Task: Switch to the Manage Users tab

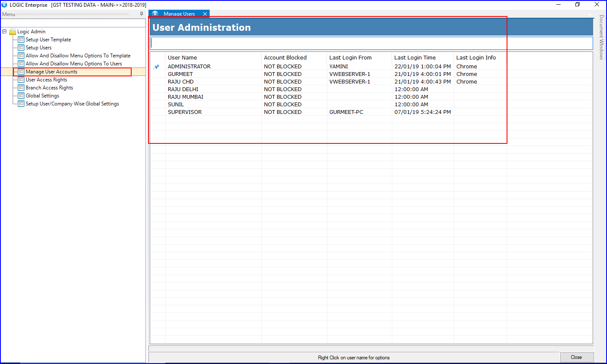Action: click(x=179, y=14)
